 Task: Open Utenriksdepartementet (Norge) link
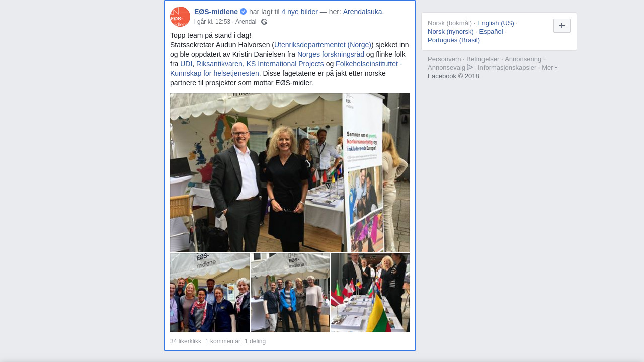(x=323, y=45)
